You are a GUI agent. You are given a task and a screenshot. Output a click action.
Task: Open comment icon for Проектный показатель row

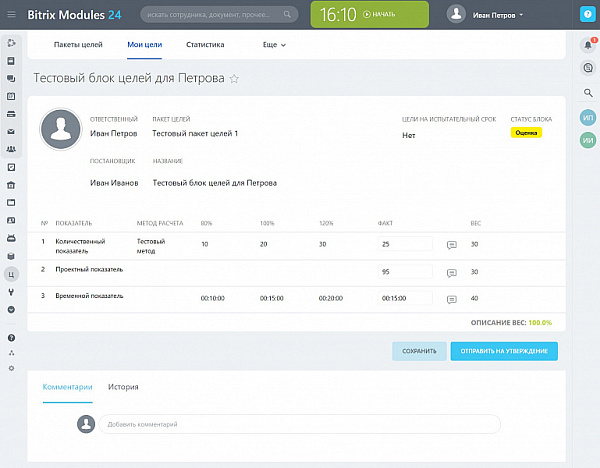point(451,272)
